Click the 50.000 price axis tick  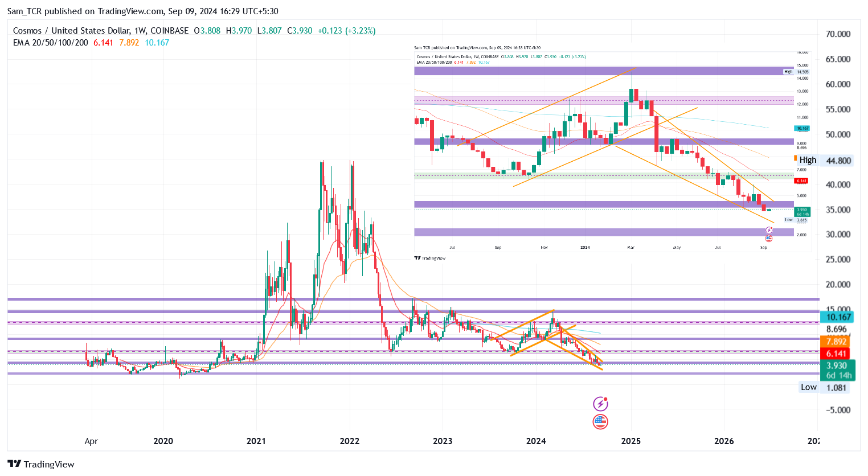[838, 134]
